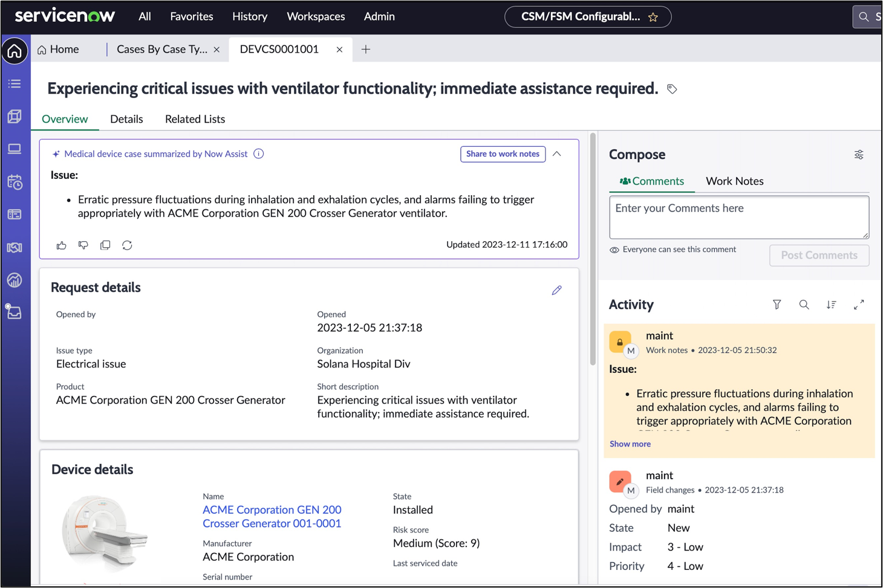Viewport: 883px width, 588px height.
Task: Give thumbs up to the summary
Action: [x=62, y=245]
